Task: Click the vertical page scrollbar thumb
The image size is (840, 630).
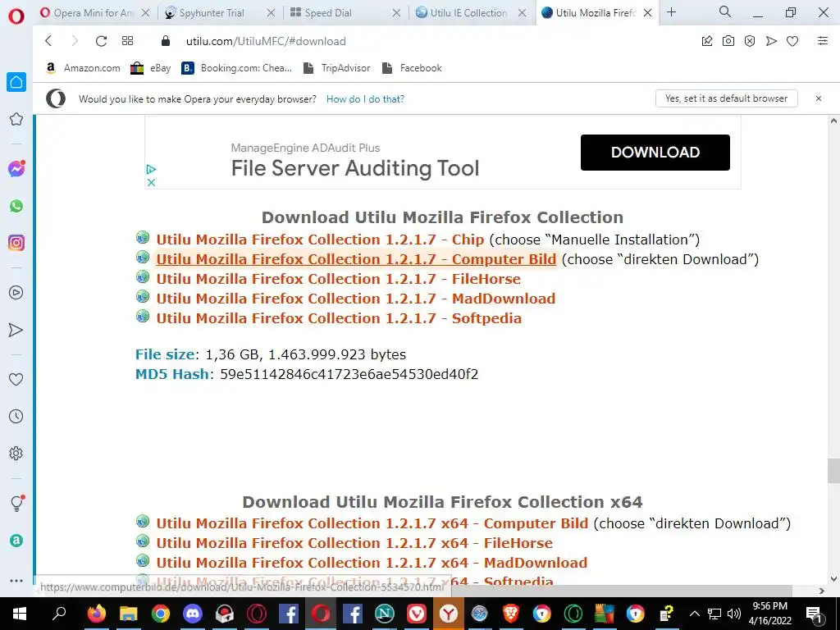Action: pos(833,471)
